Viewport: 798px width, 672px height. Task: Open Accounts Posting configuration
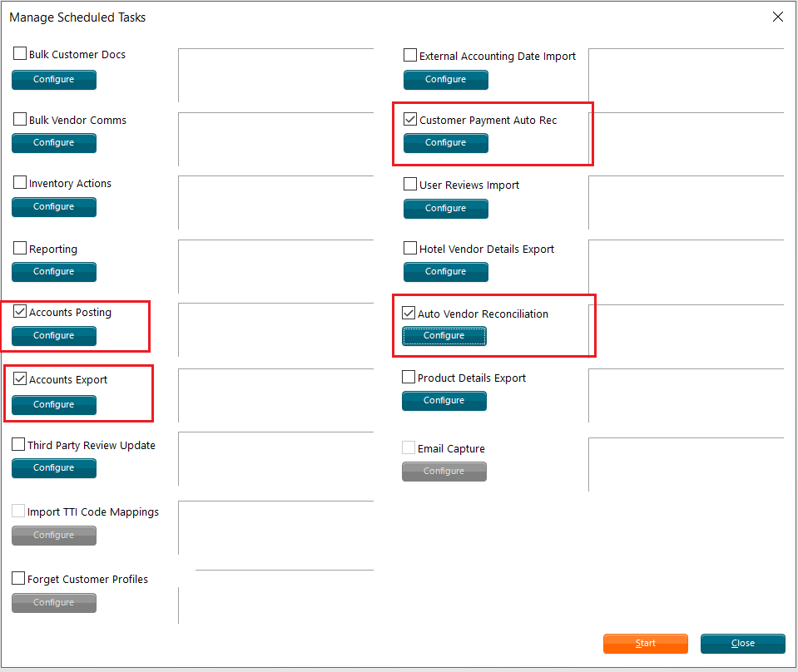click(x=54, y=336)
